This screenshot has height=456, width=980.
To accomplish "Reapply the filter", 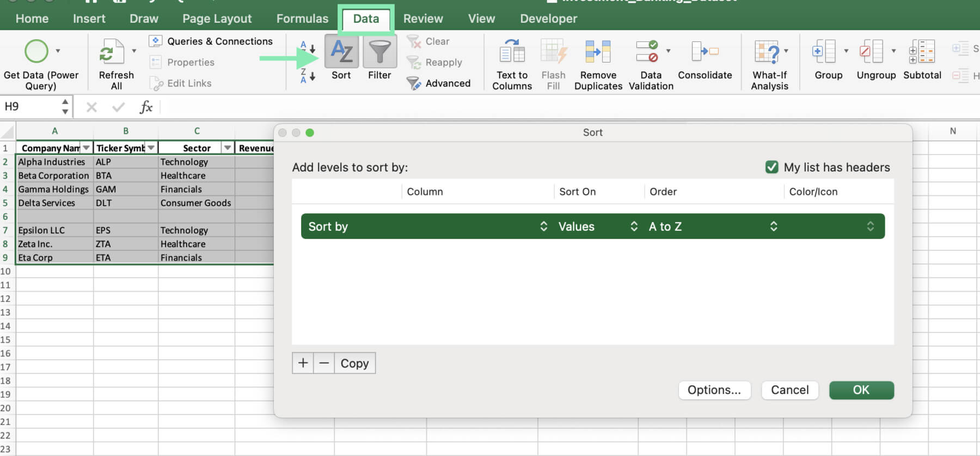I will 434,62.
